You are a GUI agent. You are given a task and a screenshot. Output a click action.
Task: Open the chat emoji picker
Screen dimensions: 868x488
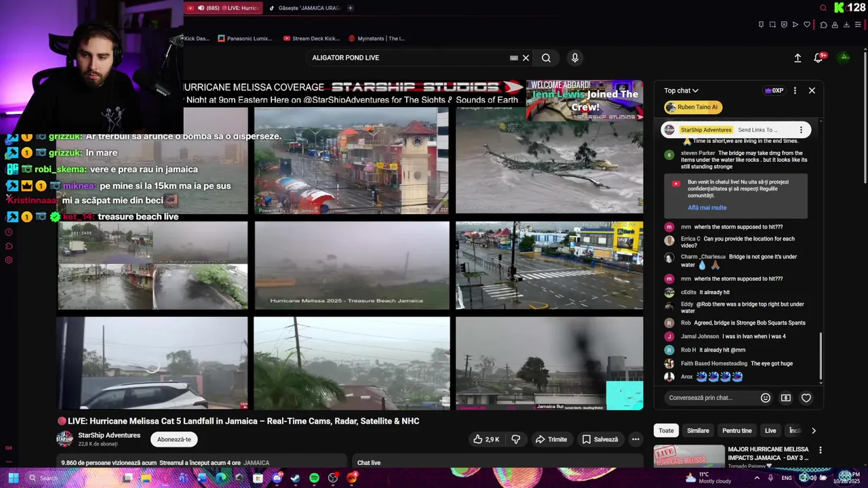(766, 398)
